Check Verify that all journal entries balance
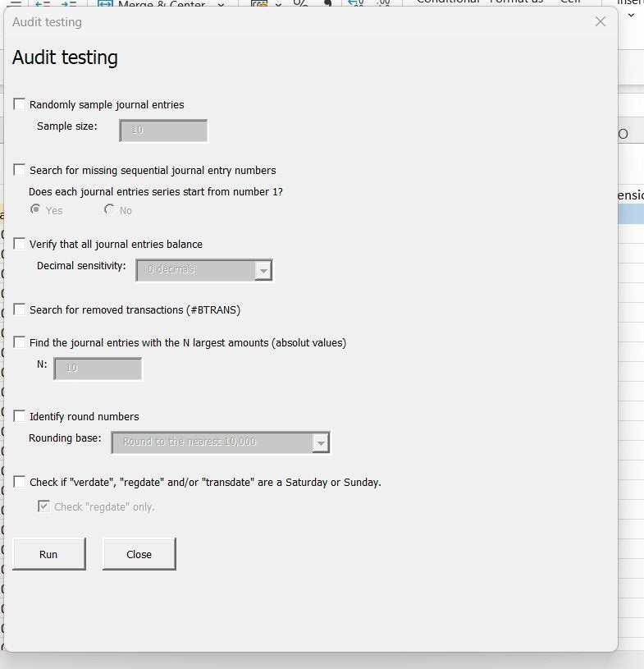The height and width of the screenshot is (669, 644). pyautogui.click(x=20, y=244)
